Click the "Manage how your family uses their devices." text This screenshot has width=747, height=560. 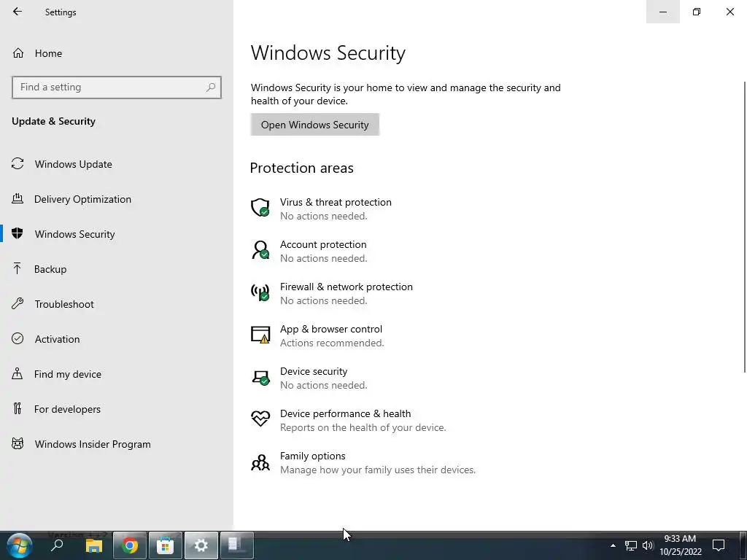click(378, 470)
